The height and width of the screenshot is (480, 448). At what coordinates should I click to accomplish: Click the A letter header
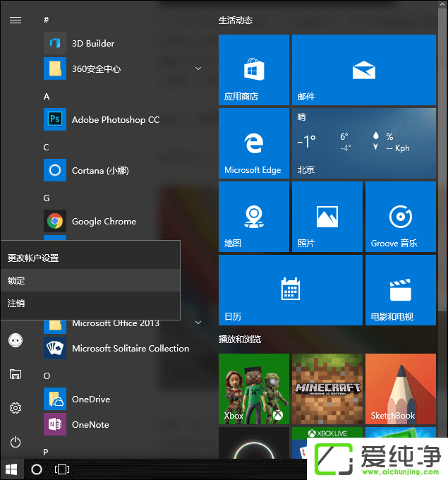coord(47,97)
